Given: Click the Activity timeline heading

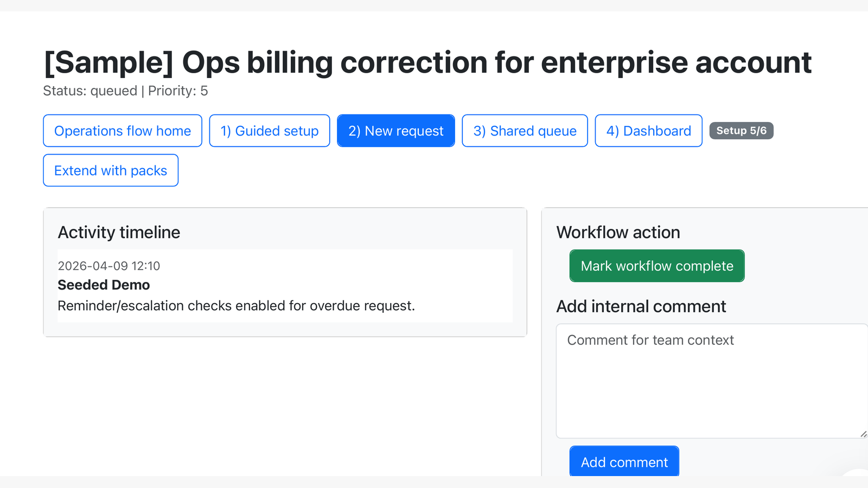Looking at the screenshot, I should click(x=119, y=232).
